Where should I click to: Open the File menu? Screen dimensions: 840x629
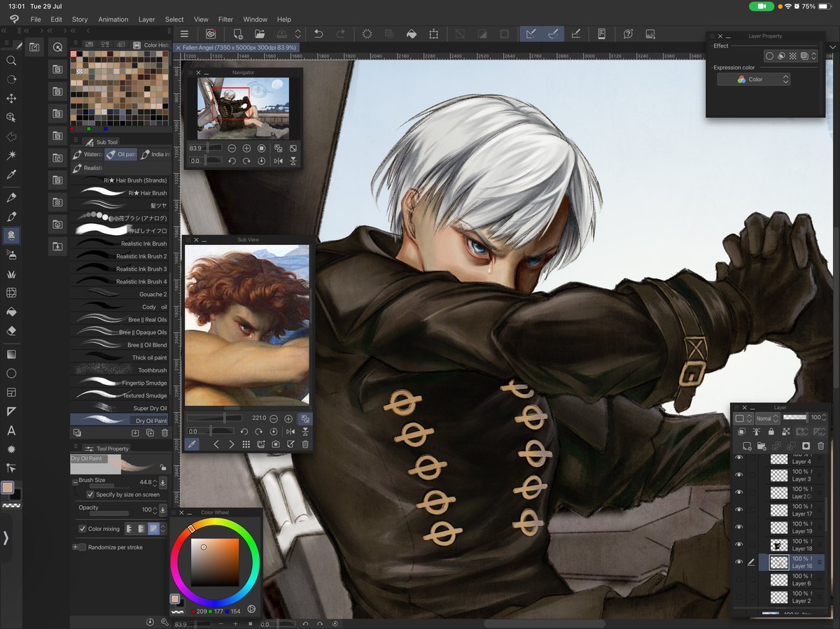[x=36, y=20]
